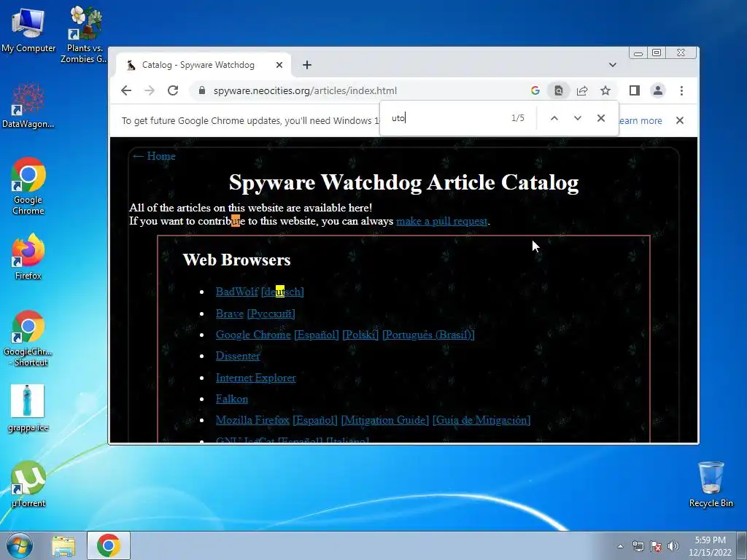Share this page icon
Viewport: 747px width, 560px height.
click(581, 90)
